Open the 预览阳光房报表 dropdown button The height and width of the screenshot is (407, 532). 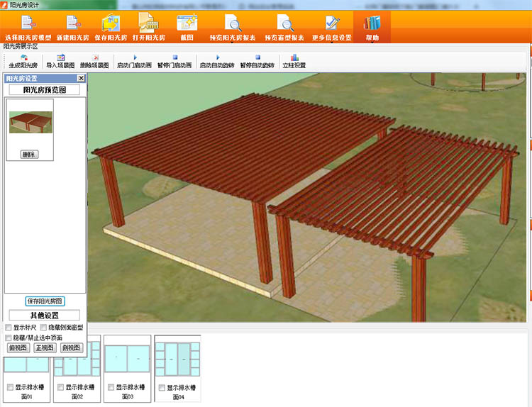[233, 28]
